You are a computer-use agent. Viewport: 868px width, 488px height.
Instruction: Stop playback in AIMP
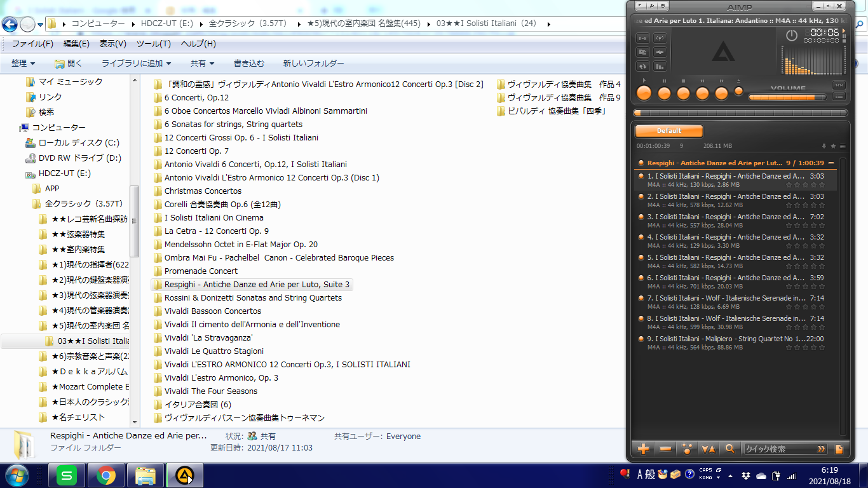683,93
